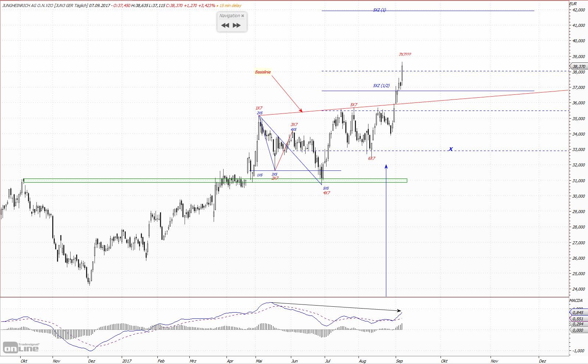Click the MACD value tag 0,551
The width and height of the screenshot is (588, 364).
coord(578,319)
